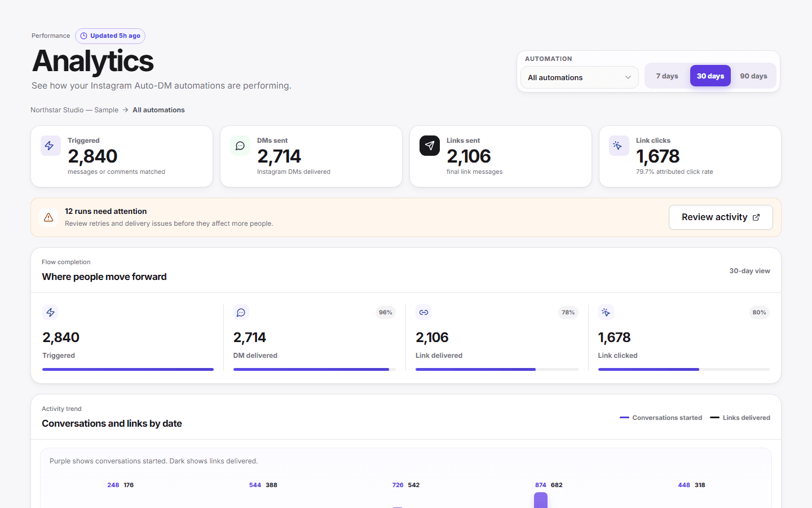812x508 pixels.
Task: Select the 7 days range
Action: coord(667,76)
